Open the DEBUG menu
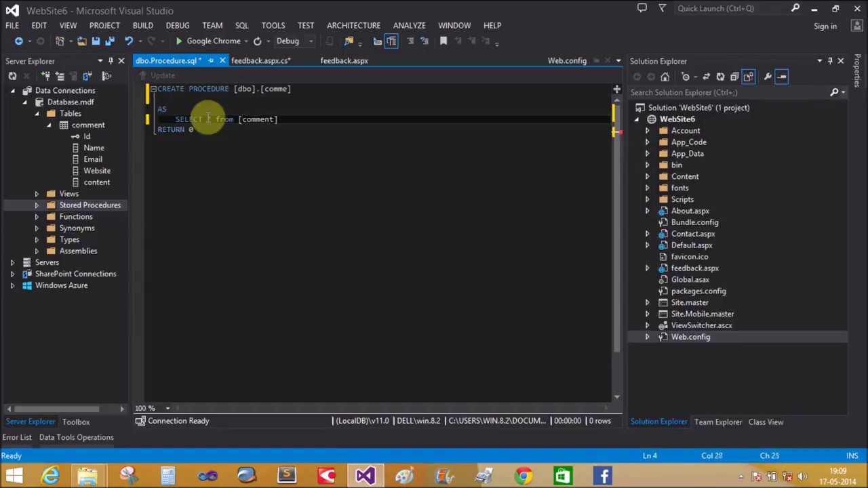Screen dimensions: 868x488 click(x=178, y=25)
